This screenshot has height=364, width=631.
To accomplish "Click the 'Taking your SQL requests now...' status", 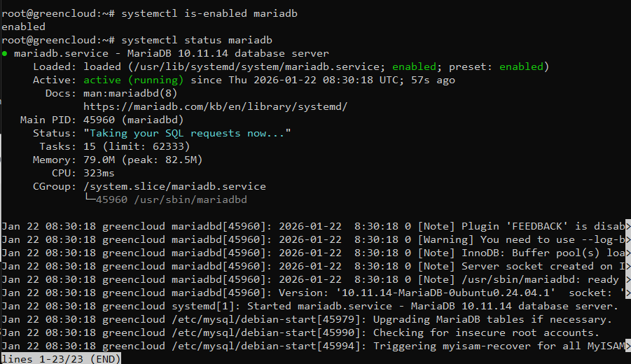I will pyautogui.click(x=187, y=133).
